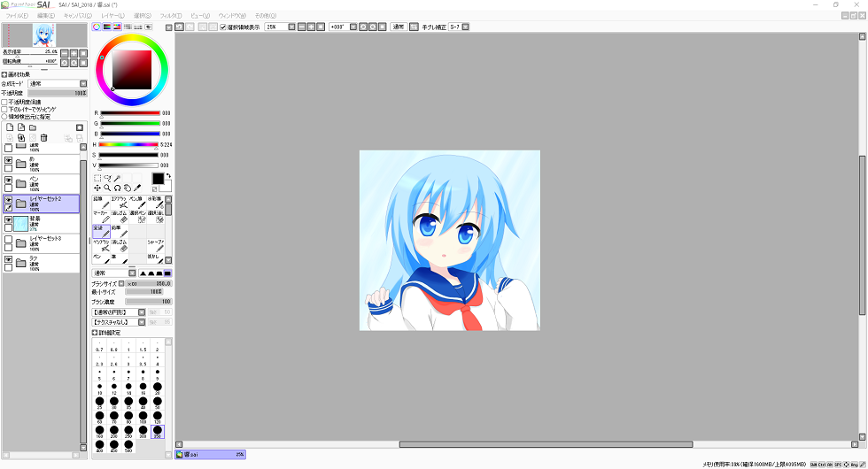The image size is (868, 469).
Task: Select the rectangular selection tool
Action: coord(97,178)
